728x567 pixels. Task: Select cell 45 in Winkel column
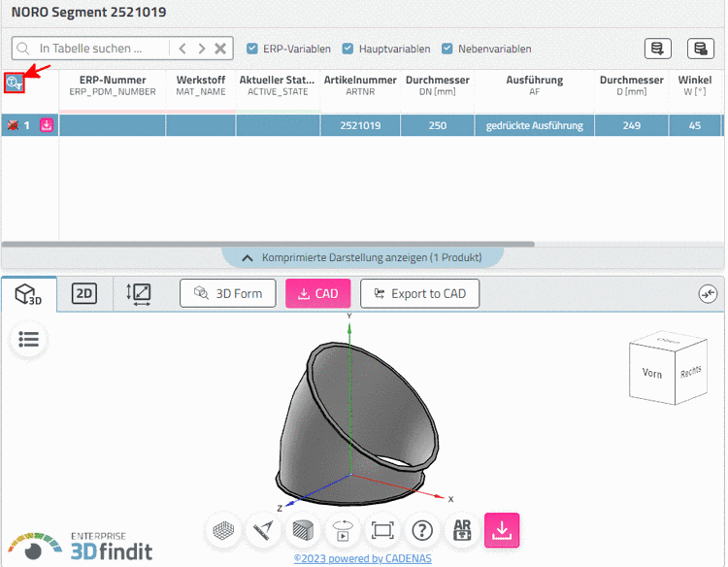tap(695, 125)
